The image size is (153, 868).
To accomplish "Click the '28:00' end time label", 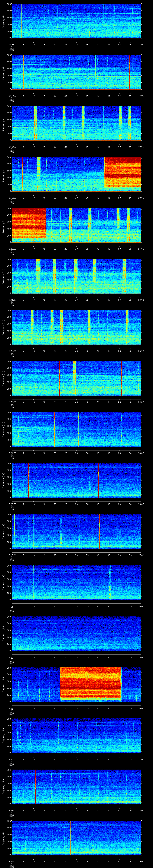I will tap(141, 606).
